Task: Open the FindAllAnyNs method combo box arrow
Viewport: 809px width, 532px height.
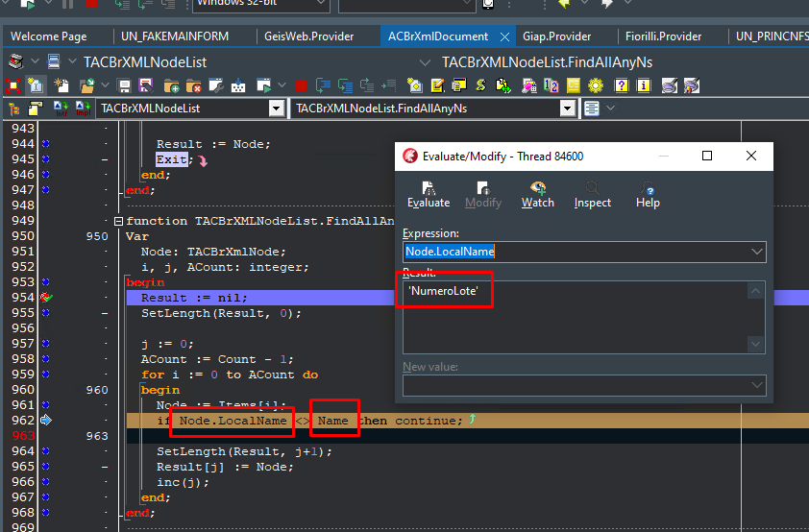Action: 568,109
